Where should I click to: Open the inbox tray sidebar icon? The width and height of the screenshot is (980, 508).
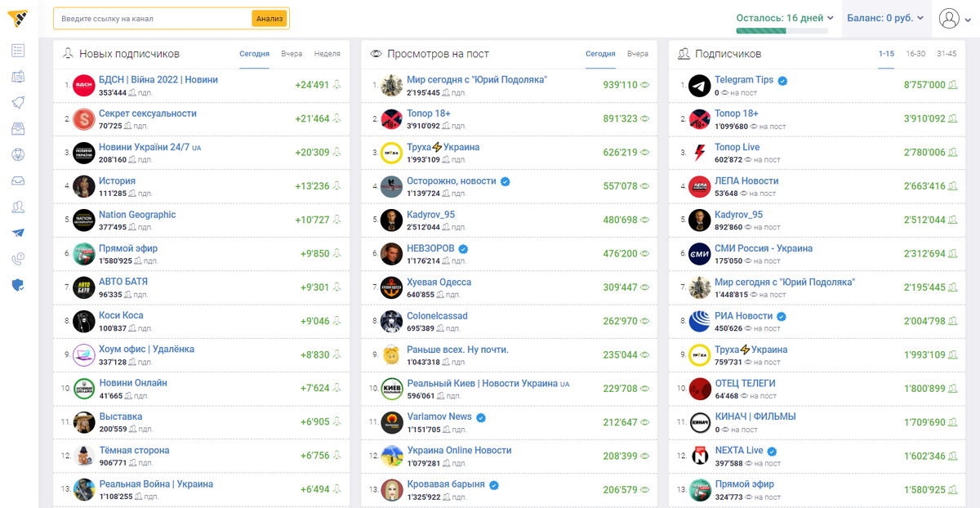[18, 180]
